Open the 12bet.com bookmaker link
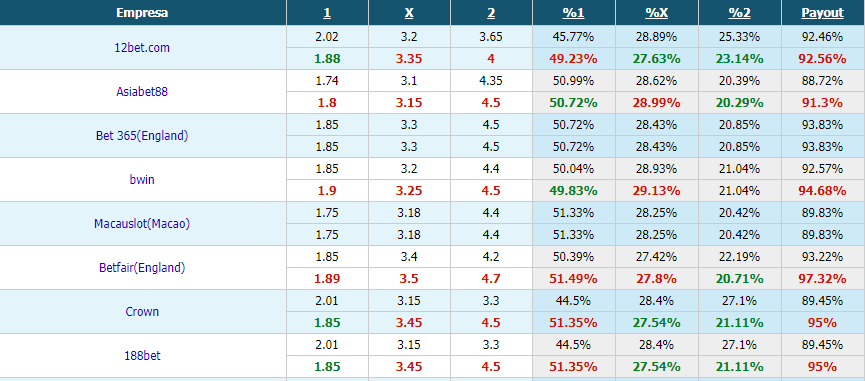Viewport: 865px width, 381px height. pos(142,47)
